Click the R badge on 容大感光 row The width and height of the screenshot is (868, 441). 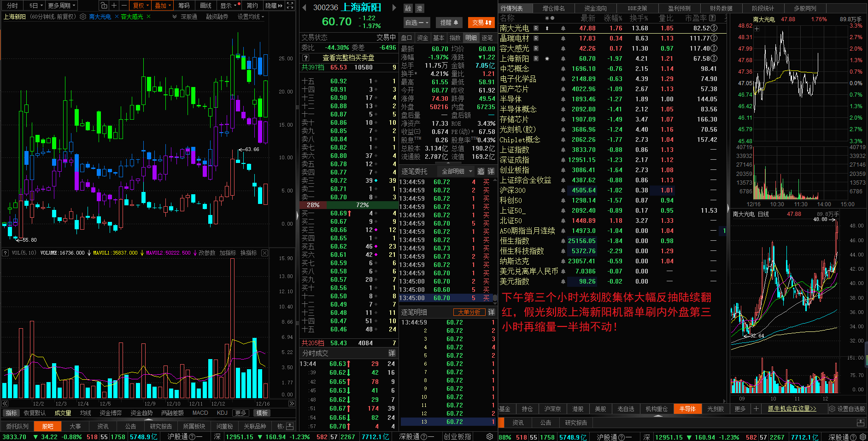[x=536, y=48]
